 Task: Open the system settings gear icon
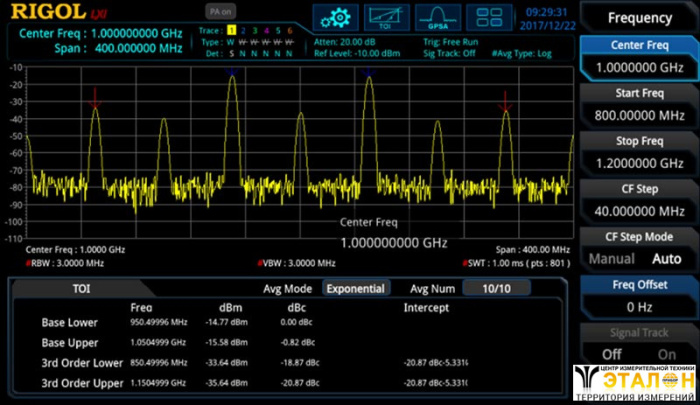click(x=339, y=17)
